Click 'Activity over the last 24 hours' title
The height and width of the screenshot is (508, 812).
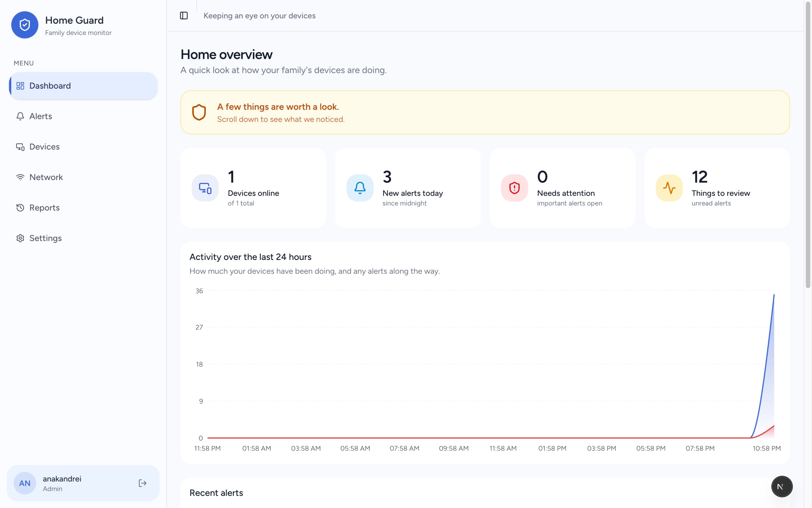pos(250,257)
